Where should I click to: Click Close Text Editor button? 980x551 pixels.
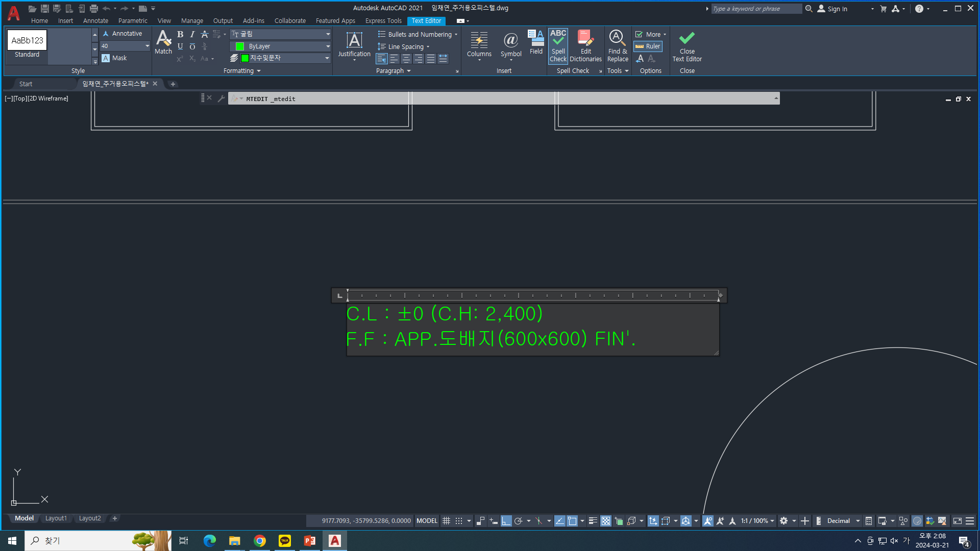[687, 45]
